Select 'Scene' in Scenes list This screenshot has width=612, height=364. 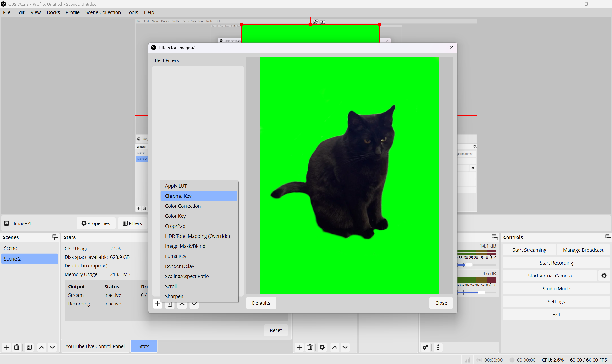coord(30,248)
